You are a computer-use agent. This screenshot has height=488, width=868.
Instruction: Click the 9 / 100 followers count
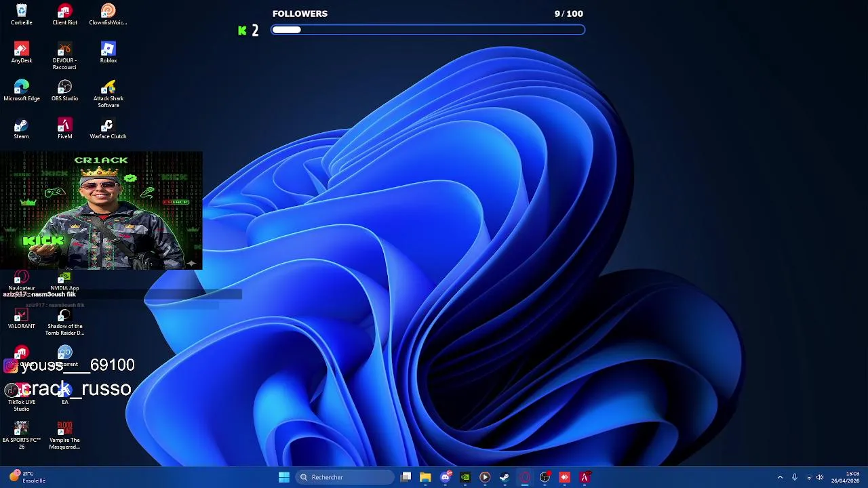[568, 14]
